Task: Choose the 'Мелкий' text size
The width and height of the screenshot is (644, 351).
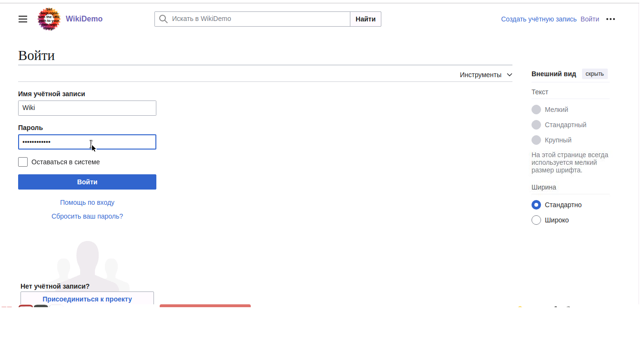Action: (536, 110)
